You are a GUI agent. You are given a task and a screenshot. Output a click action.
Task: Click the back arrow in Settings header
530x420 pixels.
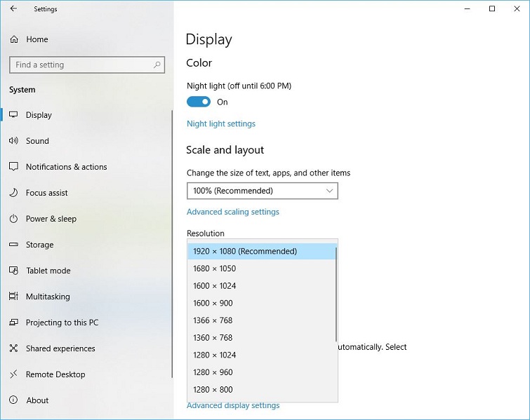(x=13, y=9)
